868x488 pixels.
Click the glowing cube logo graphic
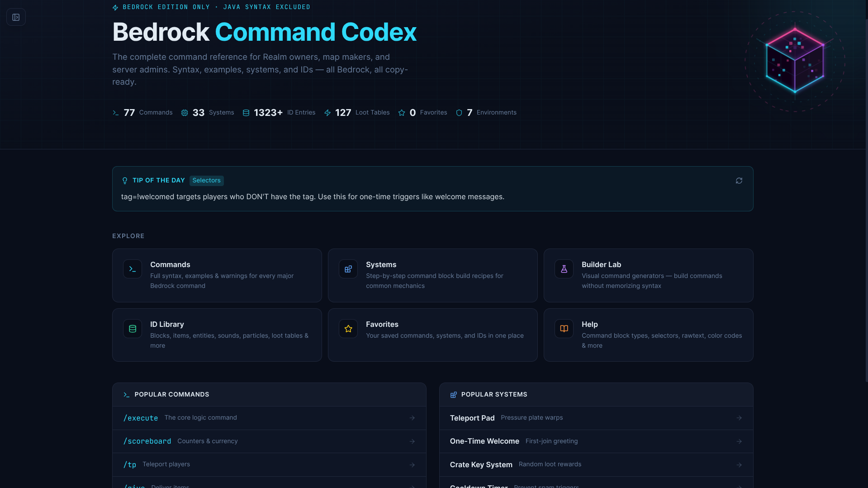pos(795,61)
